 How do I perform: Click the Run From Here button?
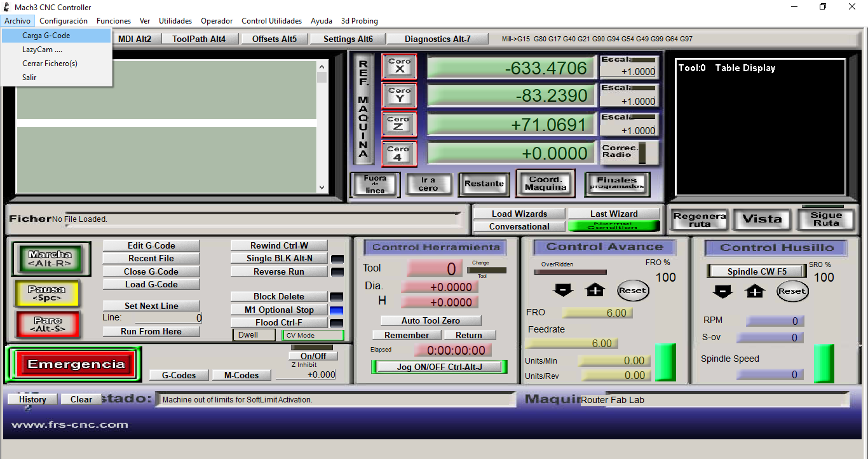pos(151,331)
